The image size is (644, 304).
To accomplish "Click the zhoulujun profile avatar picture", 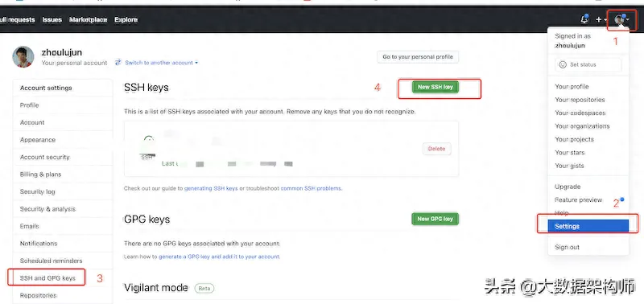I will (23, 56).
